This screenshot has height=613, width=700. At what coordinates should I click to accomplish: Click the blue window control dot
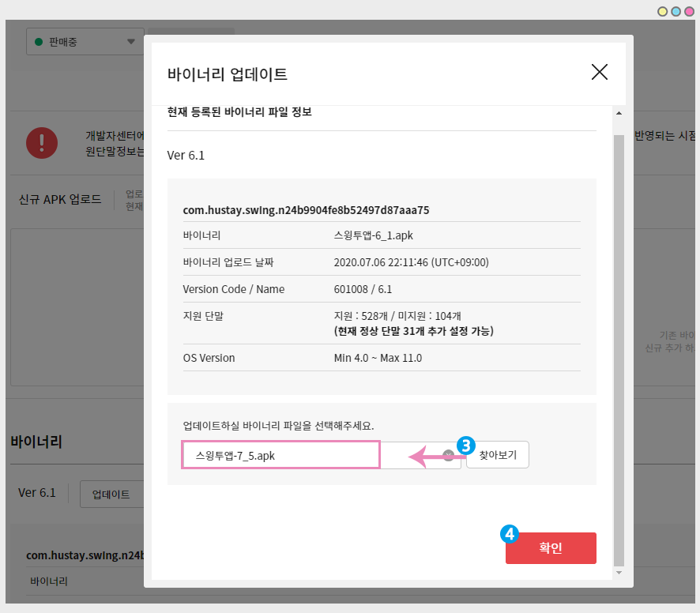(x=676, y=11)
